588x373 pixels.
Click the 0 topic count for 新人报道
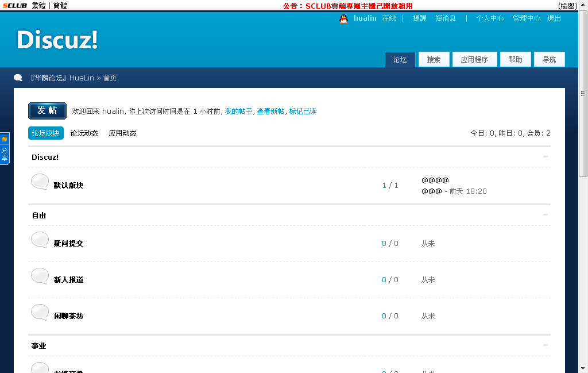pyautogui.click(x=384, y=280)
